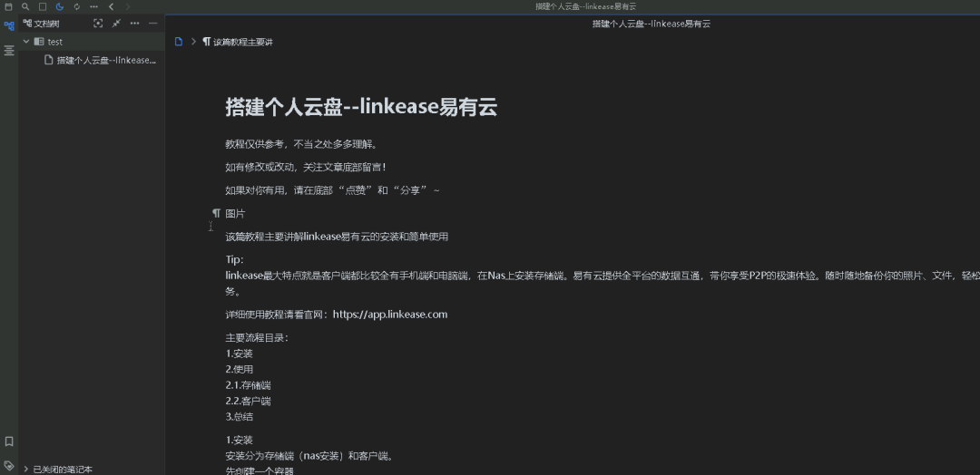Click the paragraph starting linkease最大特点
Screen dimensions: 980x475
603,283
